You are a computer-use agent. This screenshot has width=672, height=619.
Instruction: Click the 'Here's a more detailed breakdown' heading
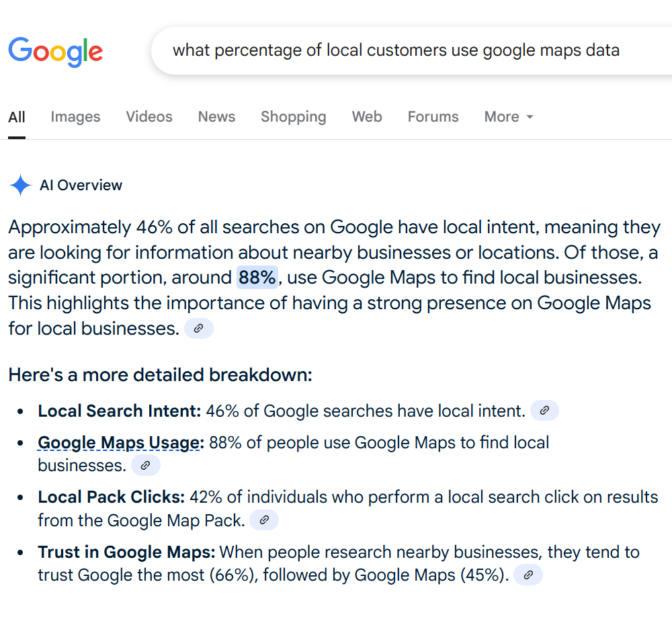(161, 374)
